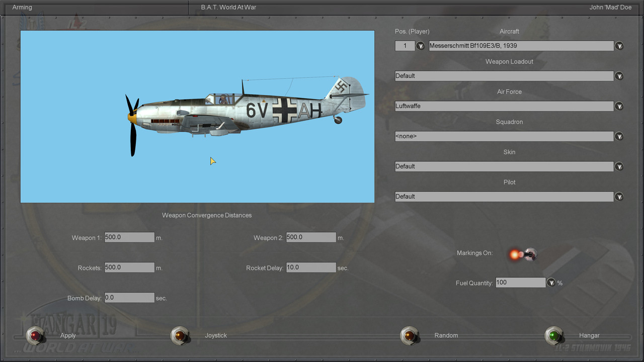644x362 pixels.
Task: Click the Joystick text label
Action: 216,335
